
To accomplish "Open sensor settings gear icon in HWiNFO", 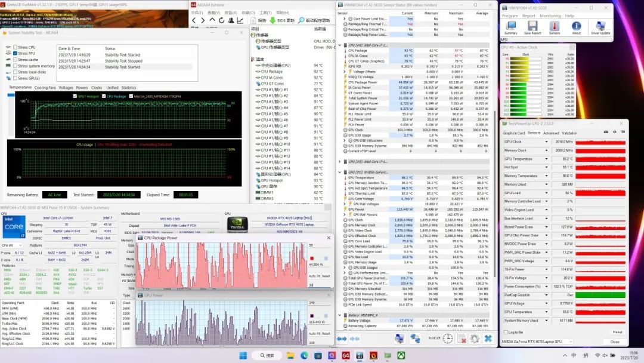I will tap(474, 339).
